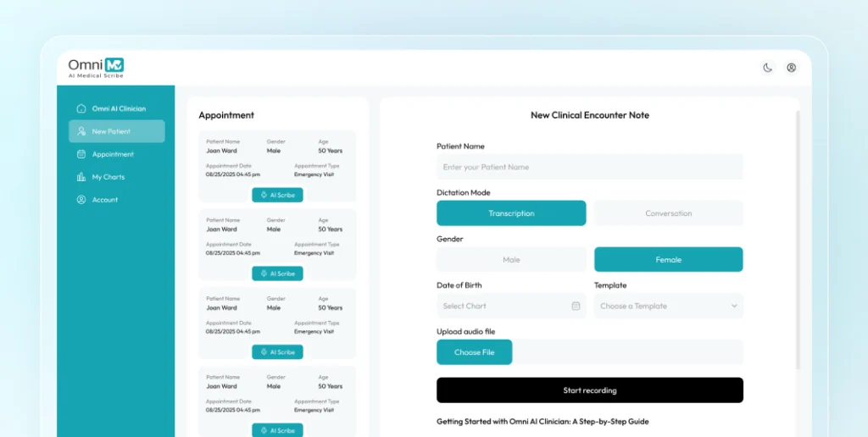Select Transcription dictation mode

[x=511, y=213]
